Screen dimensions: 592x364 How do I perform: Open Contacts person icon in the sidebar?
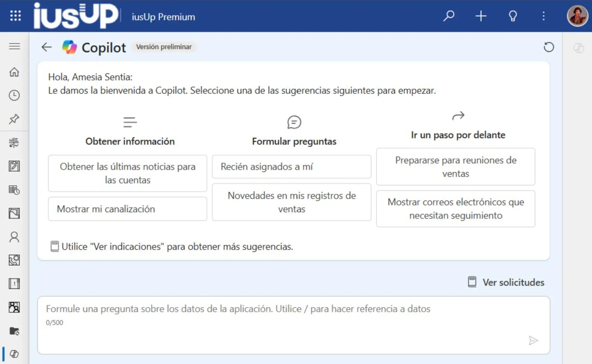[14, 237]
